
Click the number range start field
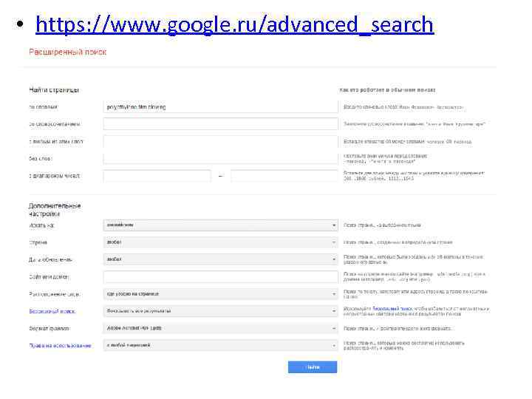157,176
